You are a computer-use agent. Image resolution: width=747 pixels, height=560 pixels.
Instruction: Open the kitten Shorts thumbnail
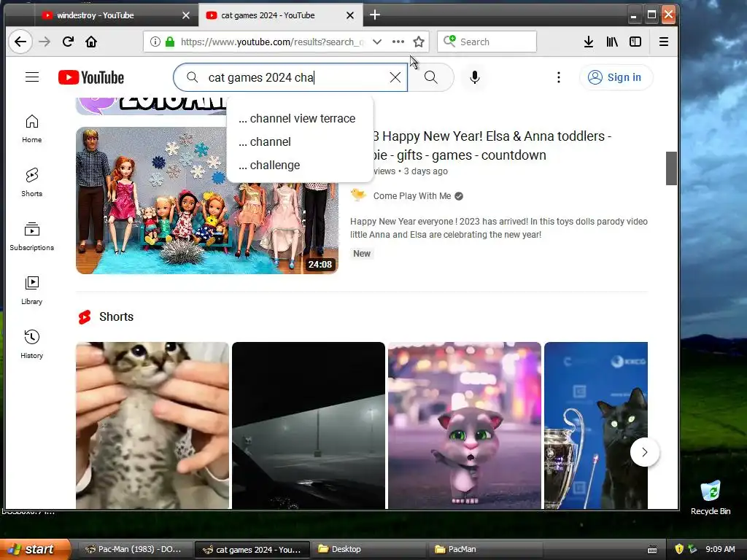pos(152,425)
